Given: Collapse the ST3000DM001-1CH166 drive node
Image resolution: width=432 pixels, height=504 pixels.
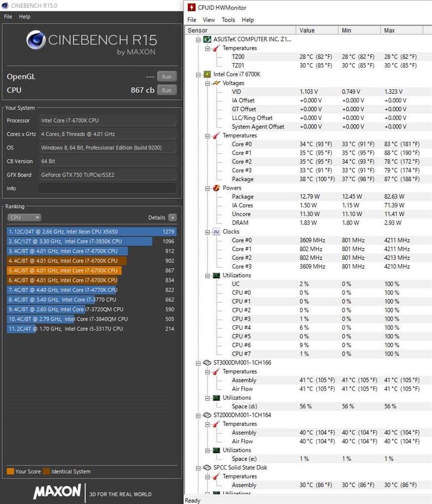Looking at the screenshot, I should [198, 363].
